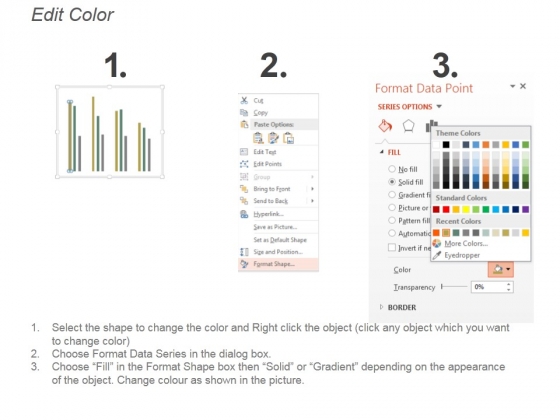Tick the Invert if negative checkbox

(x=392, y=248)
